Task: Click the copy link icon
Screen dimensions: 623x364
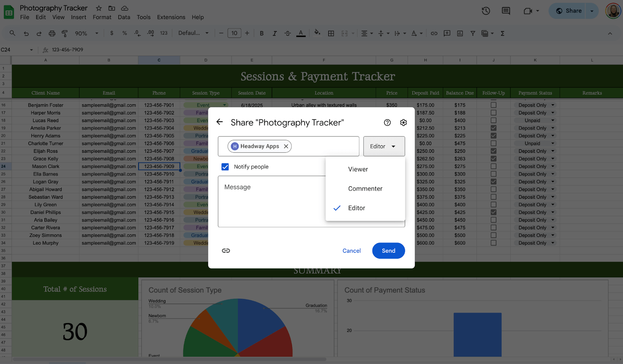Action: point(226,251)
